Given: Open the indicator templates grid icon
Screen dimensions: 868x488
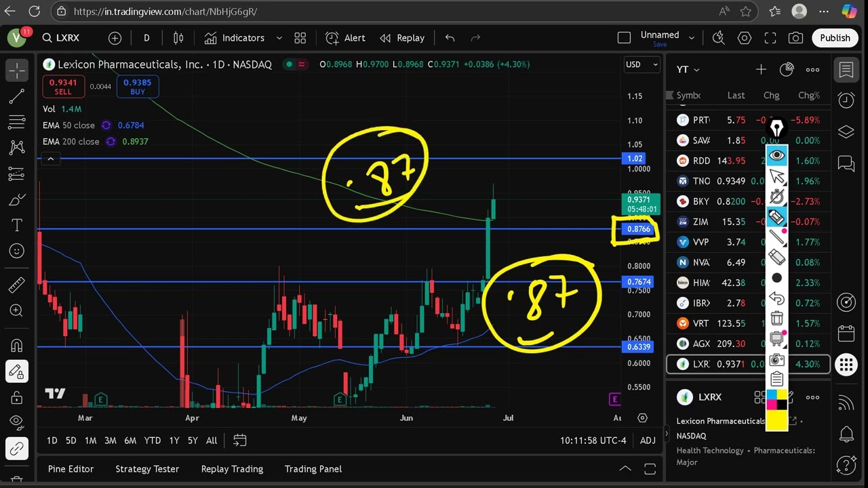Looking at the screenshot, I should coord(300,38).
